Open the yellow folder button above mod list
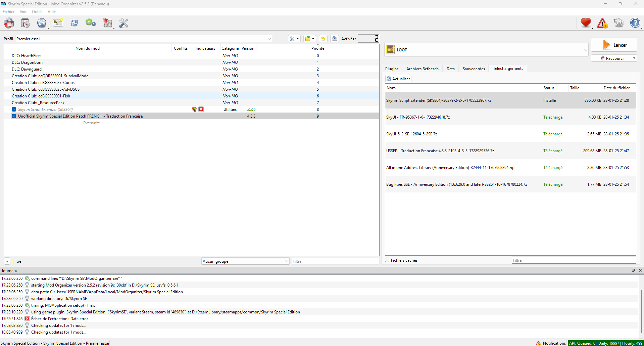644x346 pixels. [x=309, y=39]
